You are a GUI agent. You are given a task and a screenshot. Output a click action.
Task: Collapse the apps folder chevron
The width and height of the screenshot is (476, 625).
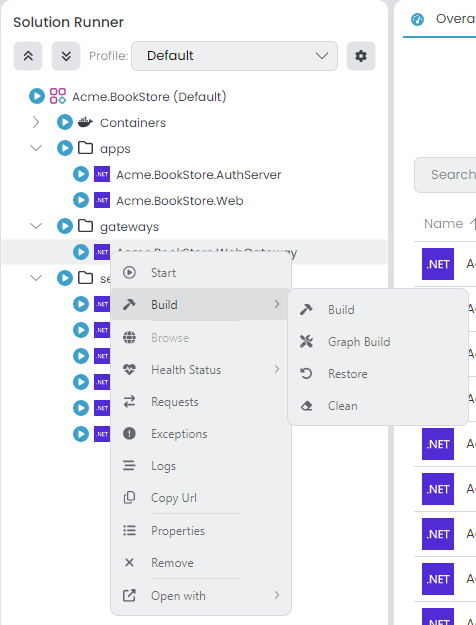pyautogui.click(x=36, y=148)
